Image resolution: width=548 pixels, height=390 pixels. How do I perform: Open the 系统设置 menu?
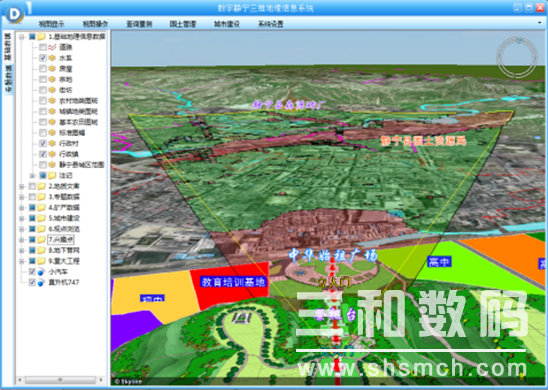pos(271,24)
